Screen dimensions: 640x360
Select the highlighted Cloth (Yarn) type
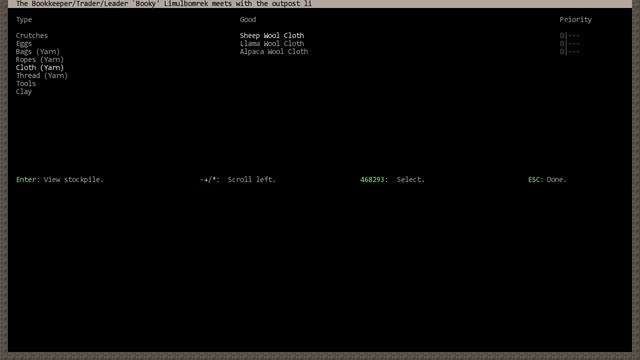pyautogui.click(x=40, y=68)
